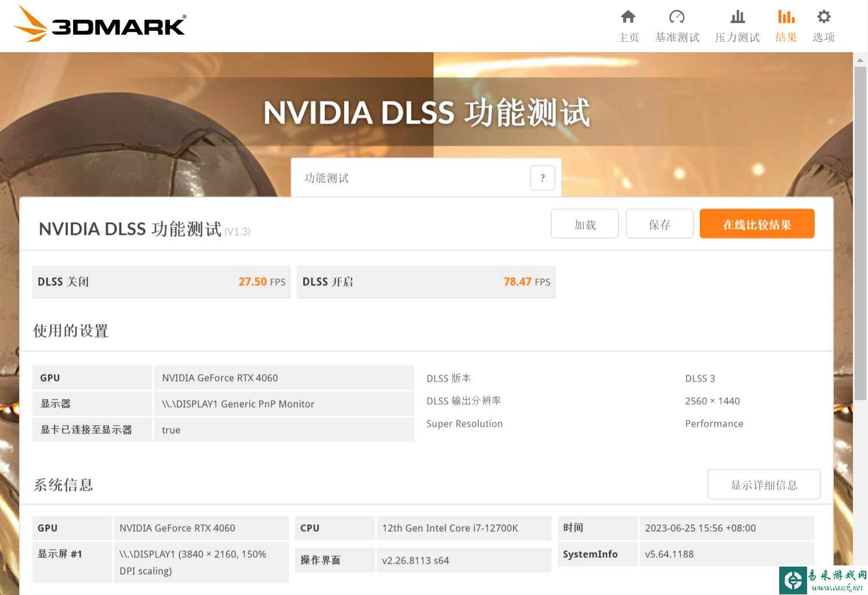Screen dimensions: 868x595
Task: Open the Stress Test (压力测试) icon
Action: tap(737, 16)
